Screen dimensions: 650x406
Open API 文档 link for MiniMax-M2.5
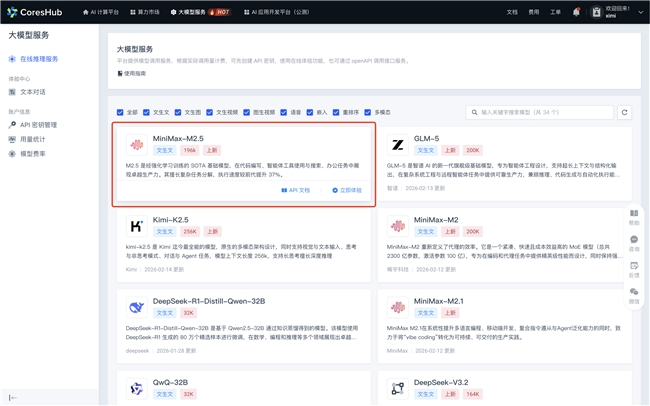pos(296,189)
